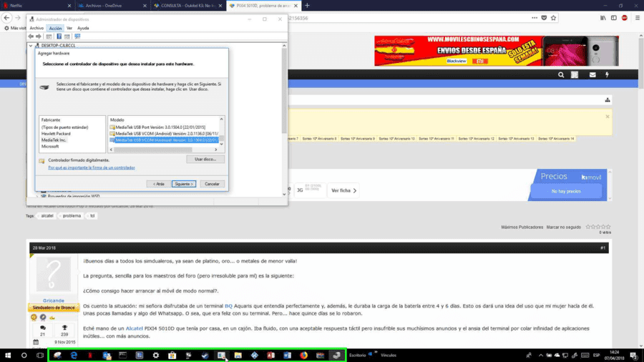Click the Siguiente > button
644x362 pixels.
coord(184,184)
